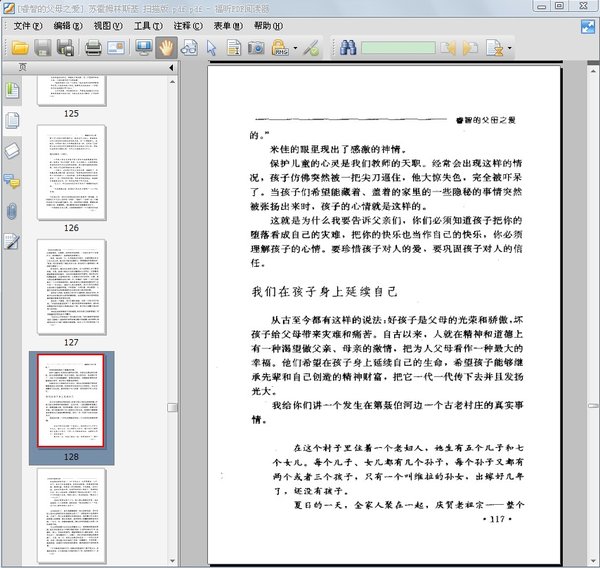Open the Comments panel in sidebar
Screen dimensions: 600x568
coord(12,181)
